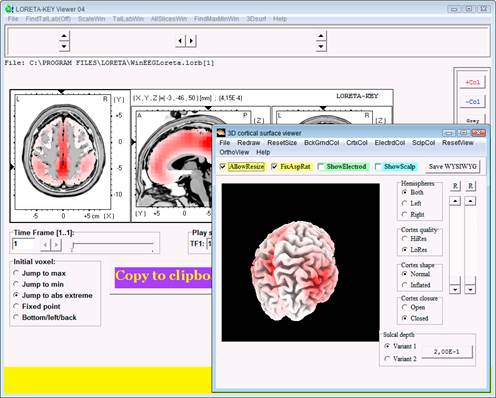This screenshot has height=398, width=496.
Task: Click the Time Frame number input field
Action: click(24, 244)
